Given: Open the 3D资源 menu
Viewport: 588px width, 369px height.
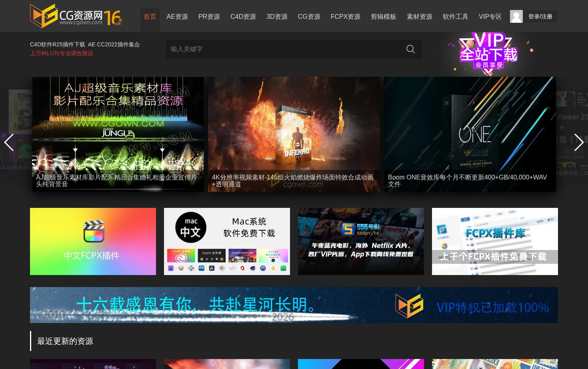Looking at the screenshot, I should [x=277, y=17].
